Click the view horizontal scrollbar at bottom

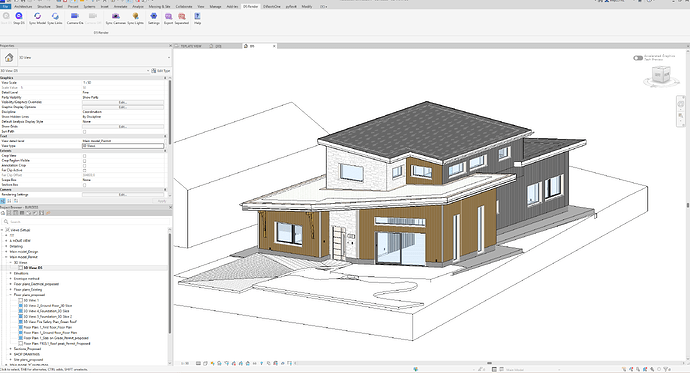[489, 363]
